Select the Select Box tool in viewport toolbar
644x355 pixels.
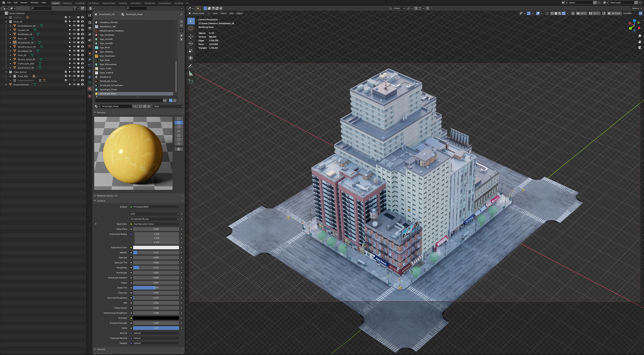191,21
